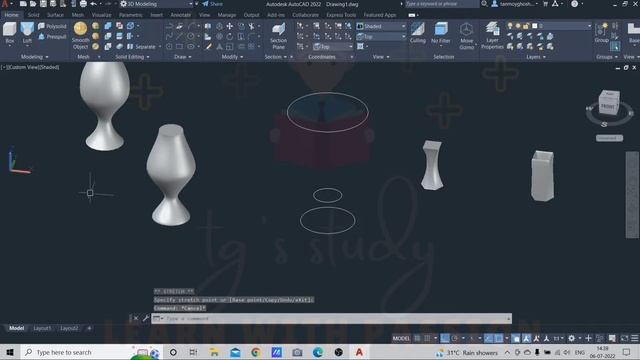Open Layer Properties manager
Viewport: 640px width, 360px height.
(x=492, y=36)
